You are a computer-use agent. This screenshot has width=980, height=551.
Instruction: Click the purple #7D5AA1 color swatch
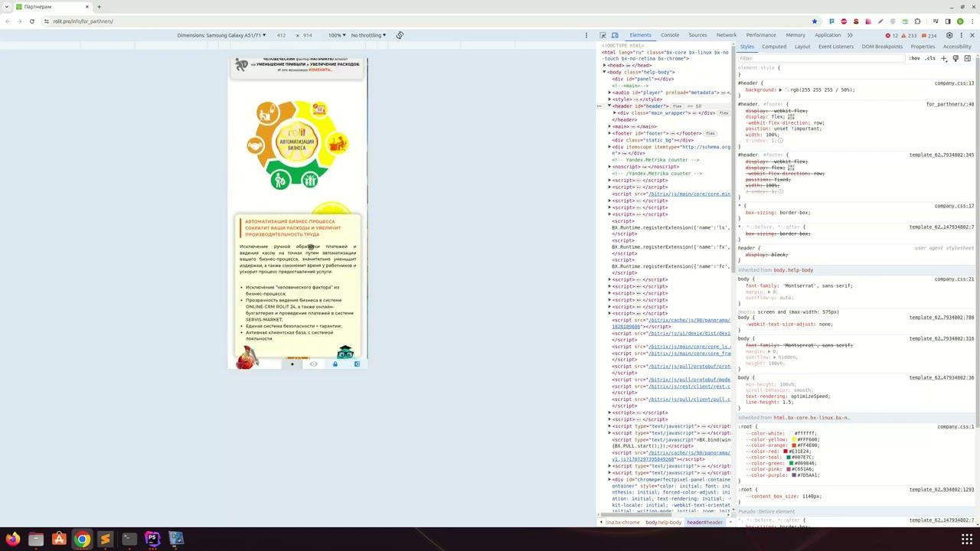pos(794,475)
